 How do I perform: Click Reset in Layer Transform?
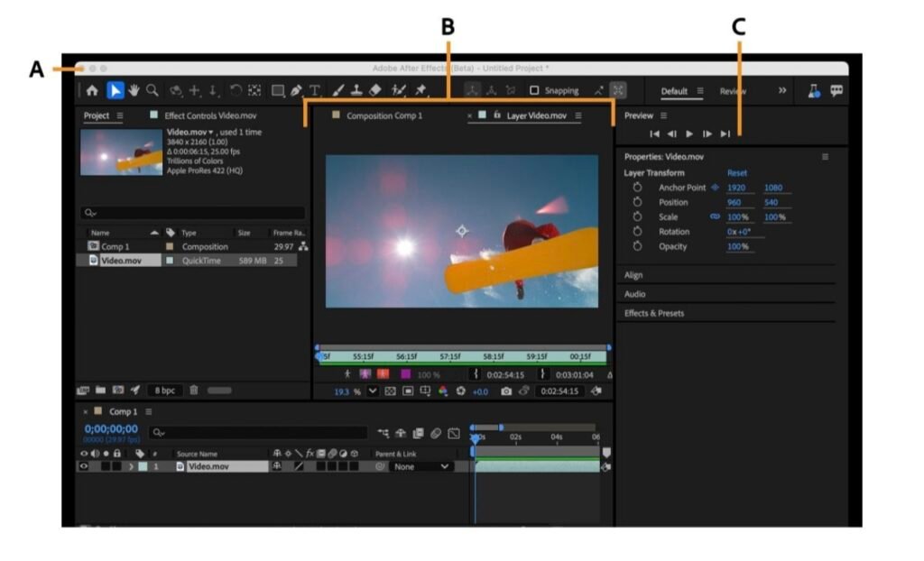[737, 172]
